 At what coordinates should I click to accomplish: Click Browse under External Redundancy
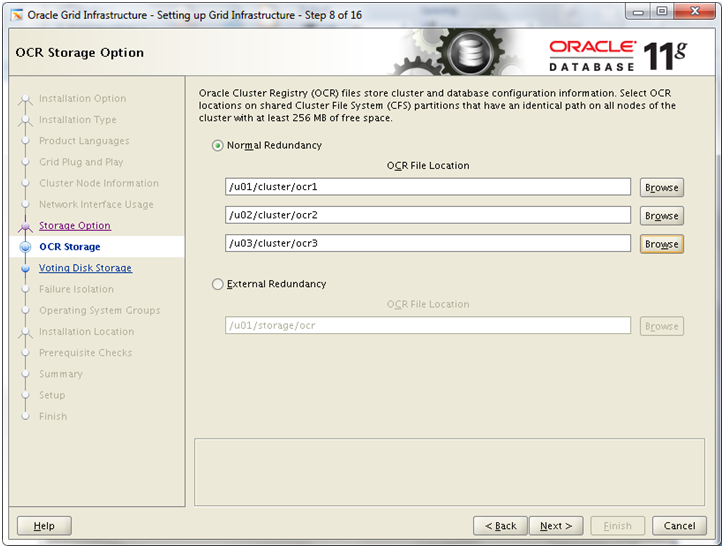(x=661, y=326)
